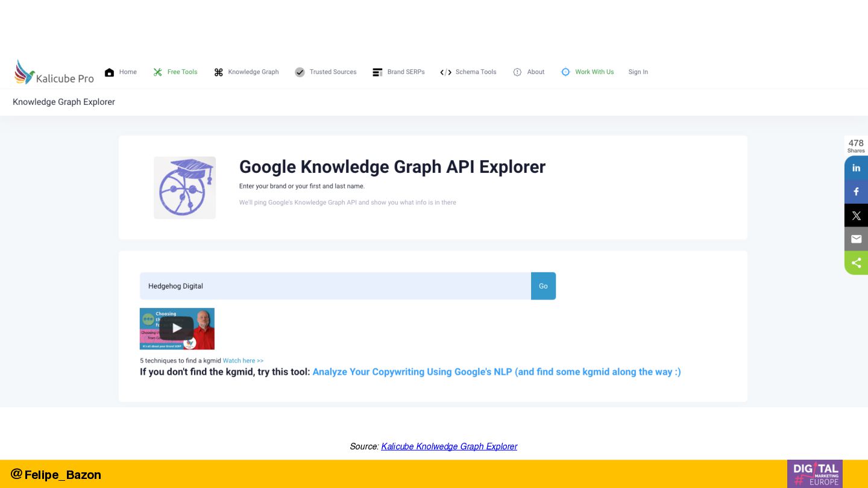Click the Watch here >> link
This screenshot has width=868, height=488.
pyautogui.click(x=243, y=361)
